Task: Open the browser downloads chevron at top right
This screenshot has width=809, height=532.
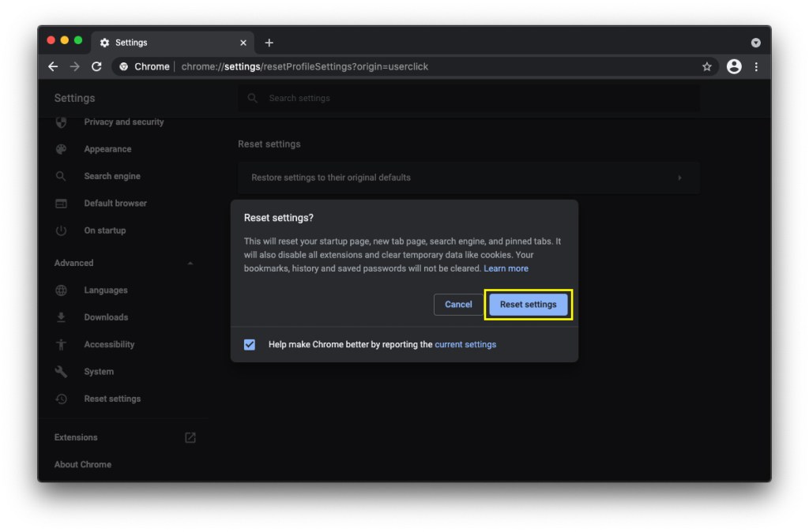Action: (756, 42)
